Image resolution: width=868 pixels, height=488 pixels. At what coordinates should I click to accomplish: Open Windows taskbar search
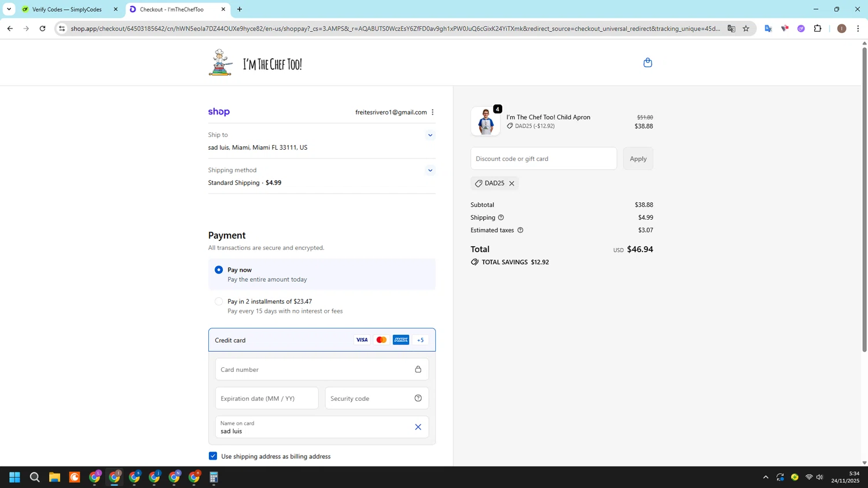pyautogui.click(x=35, y=477)
